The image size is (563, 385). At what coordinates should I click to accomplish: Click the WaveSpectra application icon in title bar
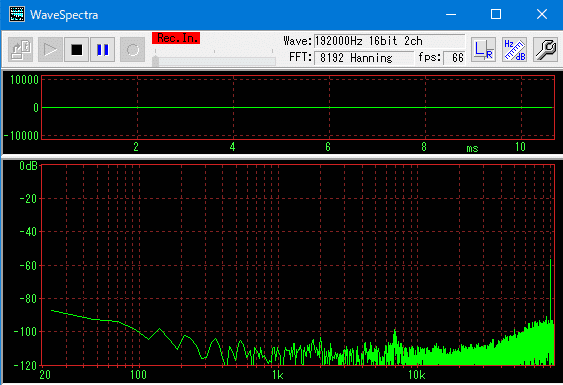[x=17, y=15]
